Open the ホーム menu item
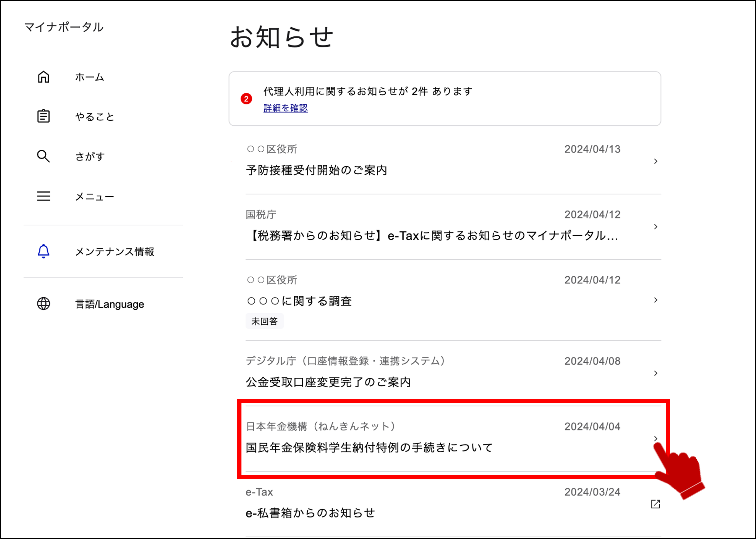The image size is (756, 539). pyautogui.click(x=90, y=77)
